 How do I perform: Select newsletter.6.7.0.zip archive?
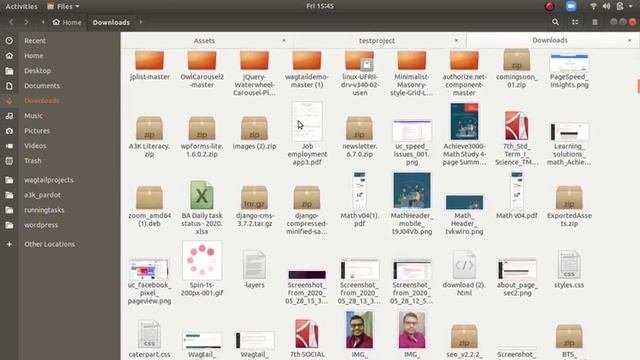[x=359, y=137]
